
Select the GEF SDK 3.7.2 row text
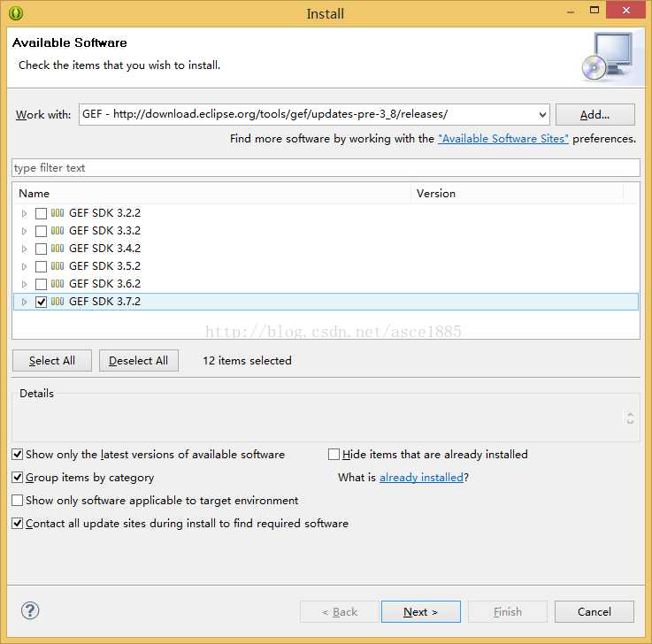point(104,302)
